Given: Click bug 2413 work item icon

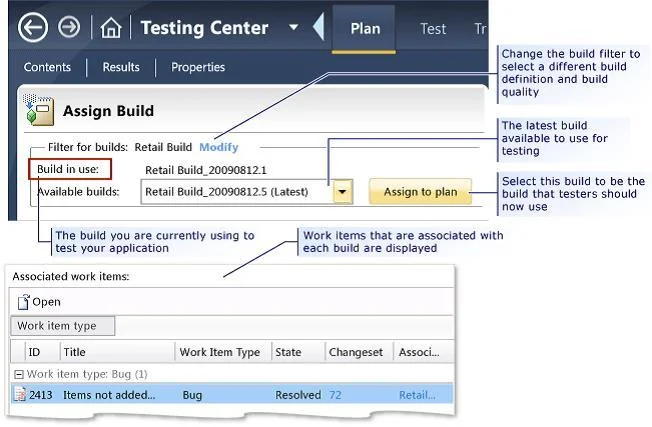Looking at the screenshot, I should pyautogui.click(x=20, y=394).
